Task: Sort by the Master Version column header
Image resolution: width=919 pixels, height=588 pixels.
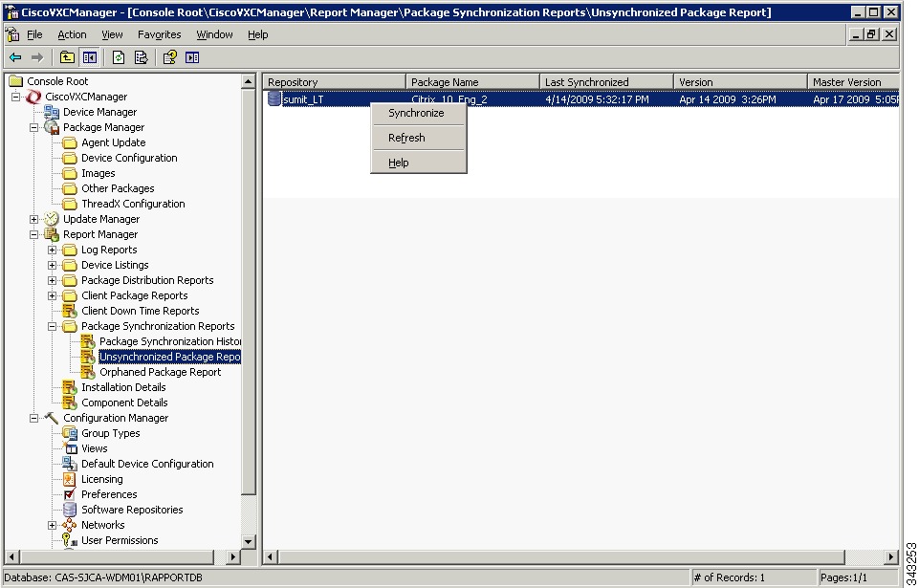Action: point(853,82)
